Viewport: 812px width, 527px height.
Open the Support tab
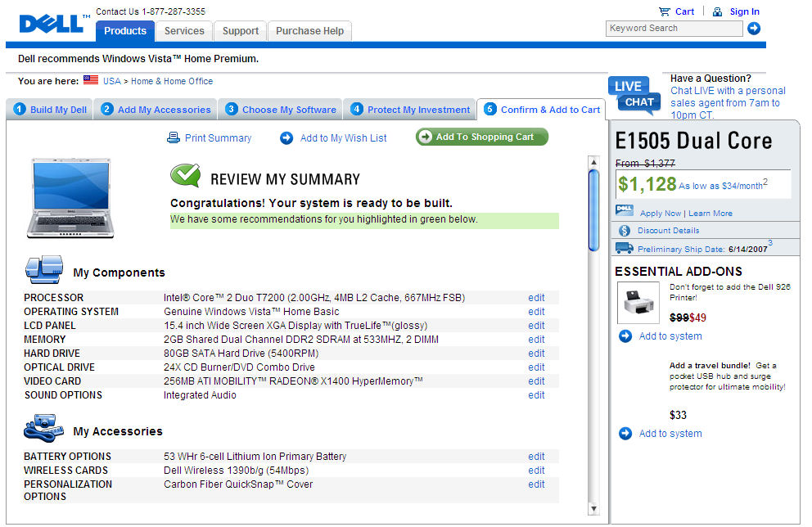pyautogui.click(x=241, y=30)
